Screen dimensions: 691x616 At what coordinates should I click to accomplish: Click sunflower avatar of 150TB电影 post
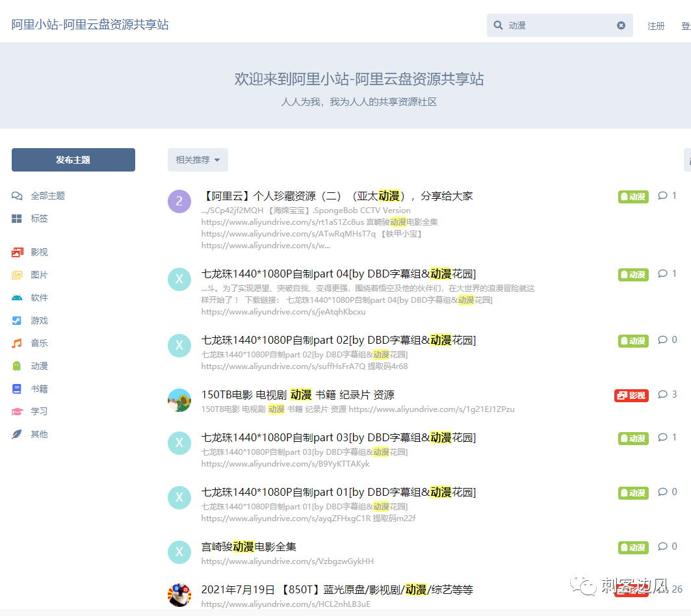179,400
